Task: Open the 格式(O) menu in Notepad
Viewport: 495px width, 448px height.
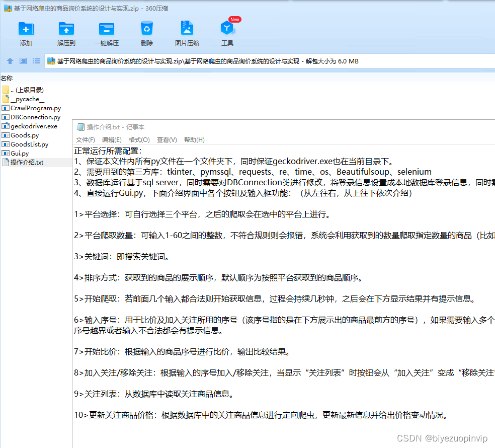Action: pyautogui.click(x=139, y=139)
